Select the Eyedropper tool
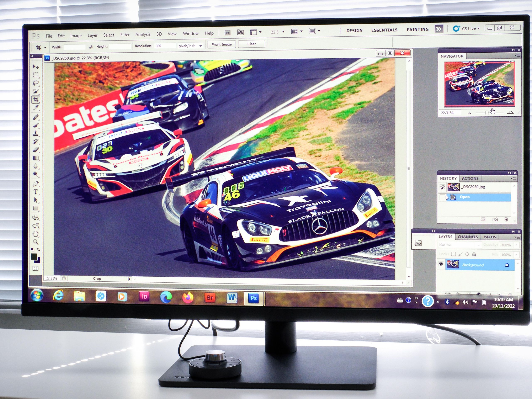This screenshot has width=532, height=399. pos(36,107)
